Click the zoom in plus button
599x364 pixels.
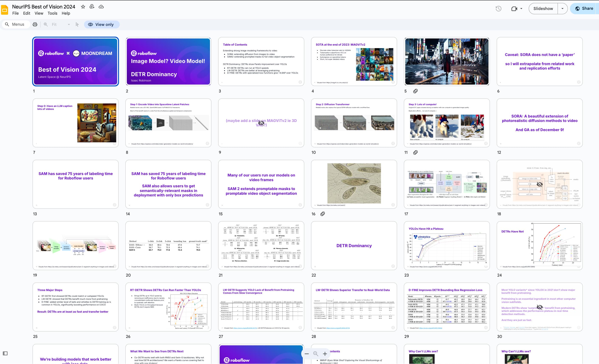tap(325, 354)
